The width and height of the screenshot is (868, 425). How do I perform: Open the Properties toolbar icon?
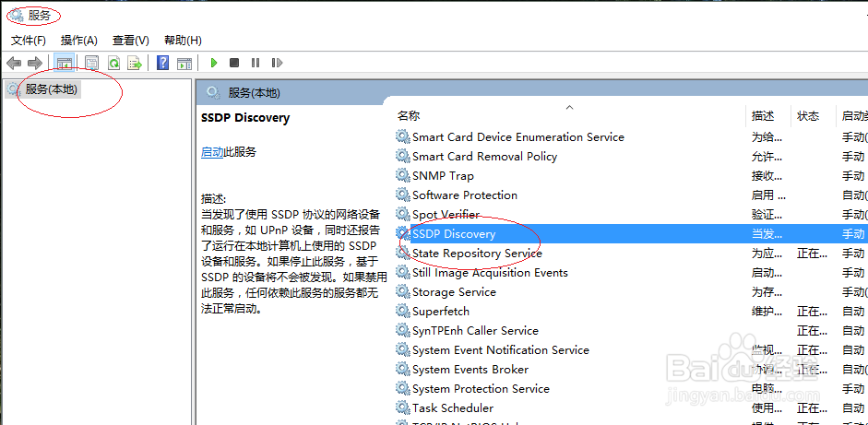tap(91, 63)
